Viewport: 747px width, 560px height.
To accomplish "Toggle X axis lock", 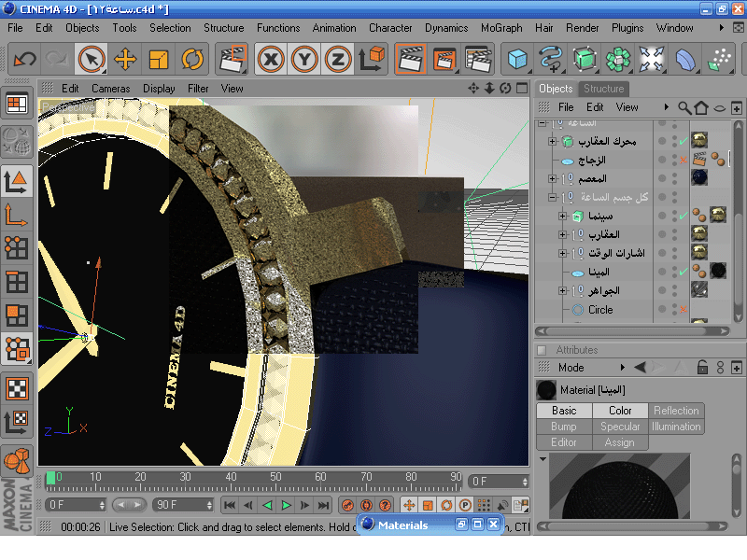I will tap(271, 60).
